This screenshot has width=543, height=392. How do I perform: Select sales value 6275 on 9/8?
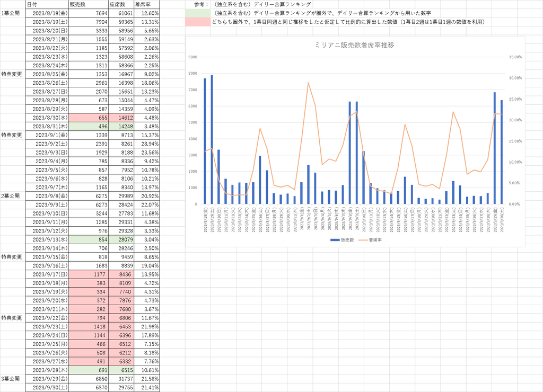(x=89, y=196)
